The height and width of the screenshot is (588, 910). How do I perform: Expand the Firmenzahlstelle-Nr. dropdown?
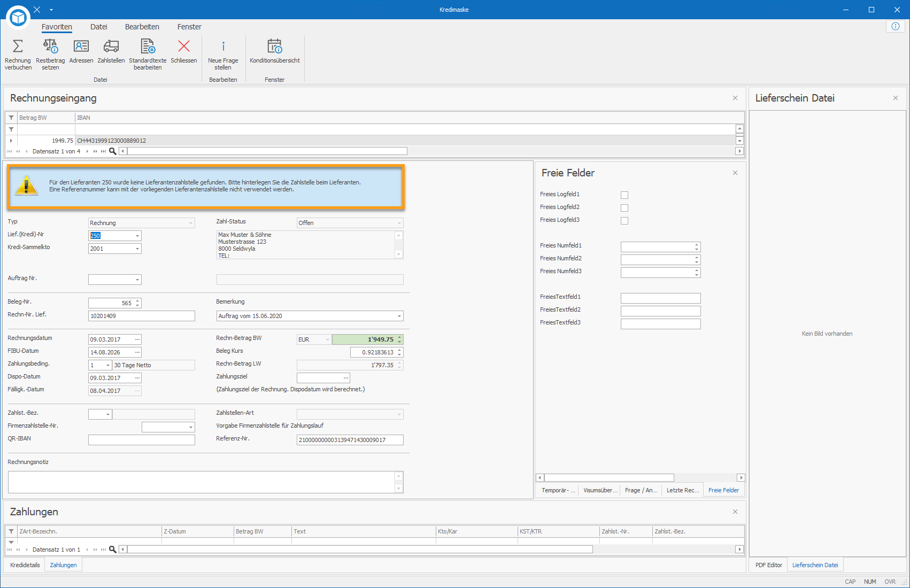click(191, 427)
